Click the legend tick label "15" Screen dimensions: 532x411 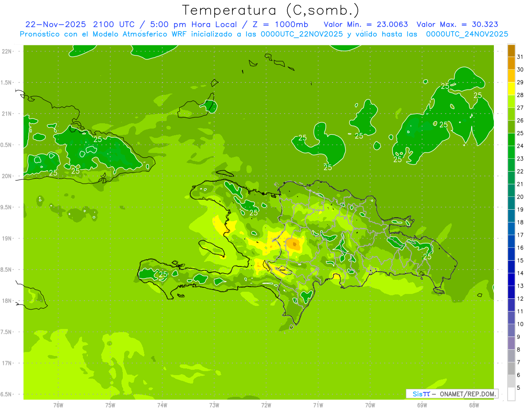[520, 261]
